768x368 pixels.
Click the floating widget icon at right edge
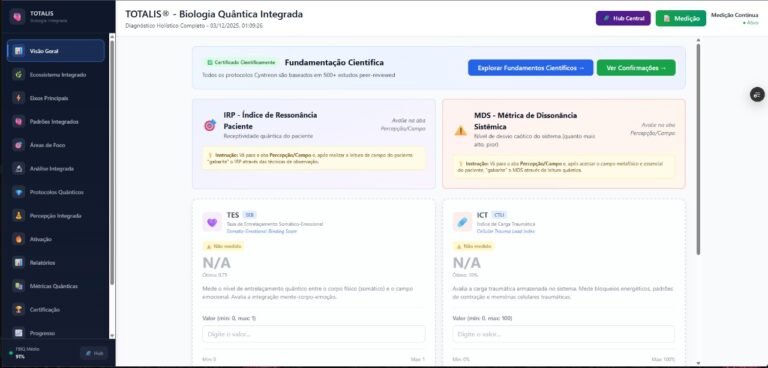[x=757, y=95]
